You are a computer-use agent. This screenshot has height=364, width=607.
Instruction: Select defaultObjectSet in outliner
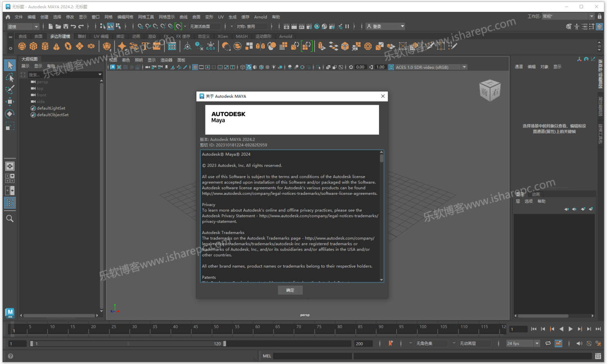tap(53, 115)
